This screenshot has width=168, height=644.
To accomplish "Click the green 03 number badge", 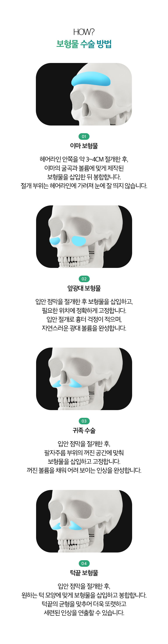I will [84, 421].
